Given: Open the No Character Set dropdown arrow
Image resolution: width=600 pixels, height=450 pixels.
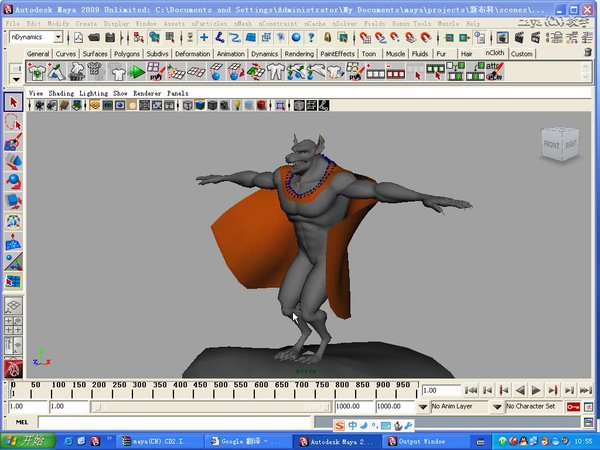Looking at the screenshot, I should 497,407.
